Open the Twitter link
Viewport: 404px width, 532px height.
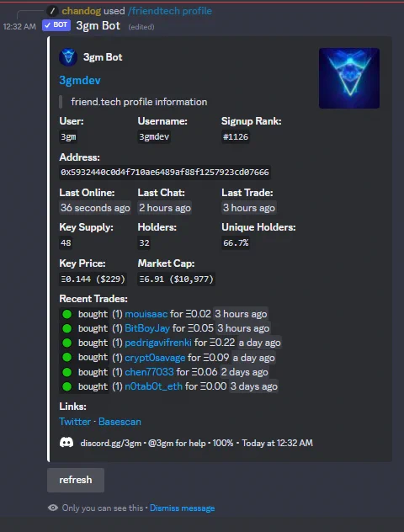(75, 422)
